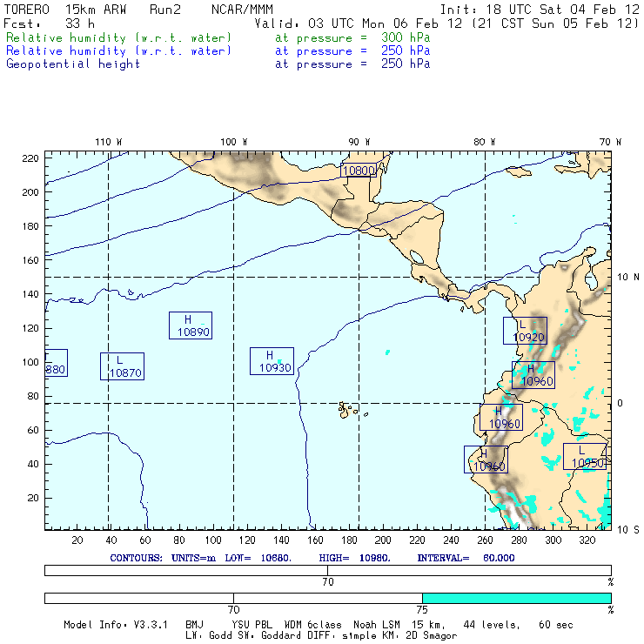Image resolution: width=644 pixels, height=644 pixels.
Task: Click the white 70–75 segment of lower colorbar
Action: coord(328,598)
